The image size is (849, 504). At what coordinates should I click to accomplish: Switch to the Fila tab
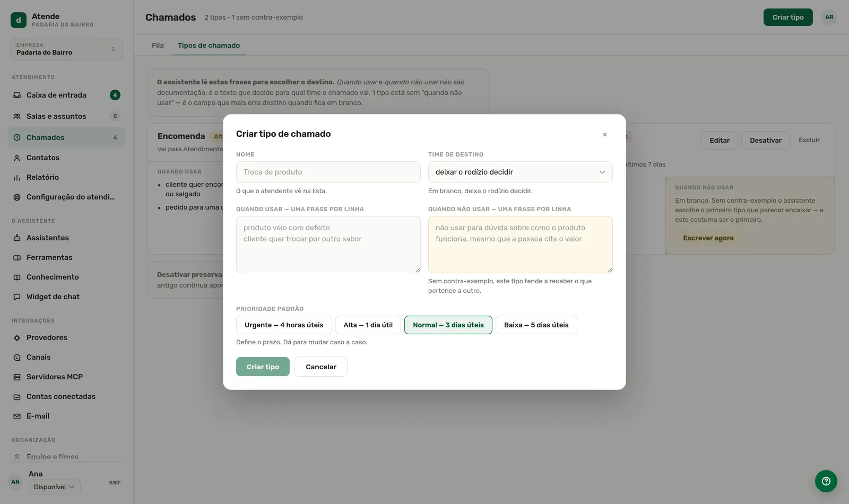[x=158, y=45]
